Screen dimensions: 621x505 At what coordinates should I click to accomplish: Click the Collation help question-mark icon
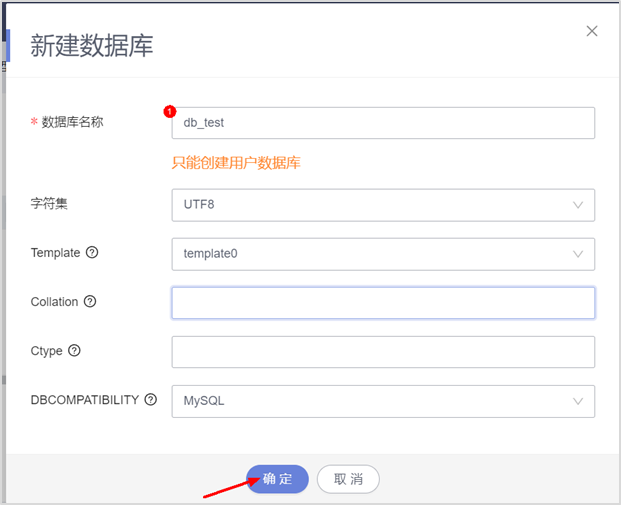(90, 302)
